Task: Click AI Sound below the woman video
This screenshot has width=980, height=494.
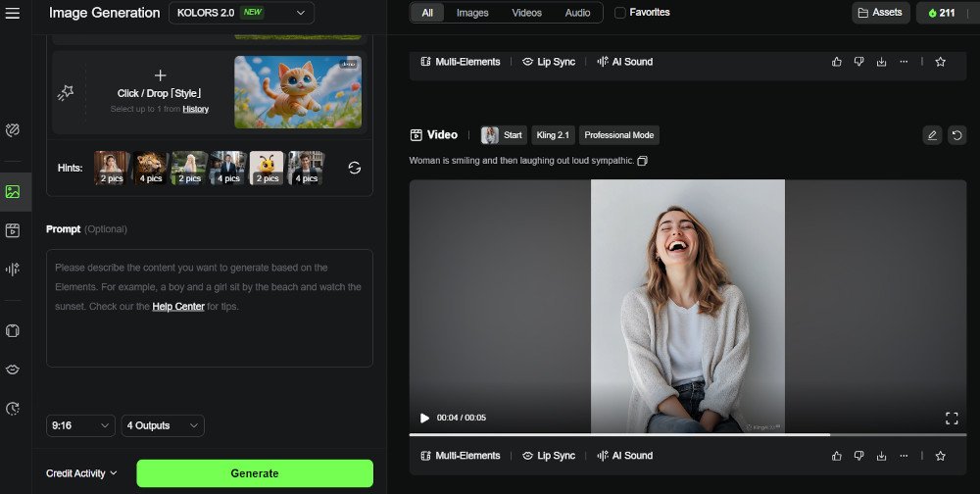Action: coord(625,456)
